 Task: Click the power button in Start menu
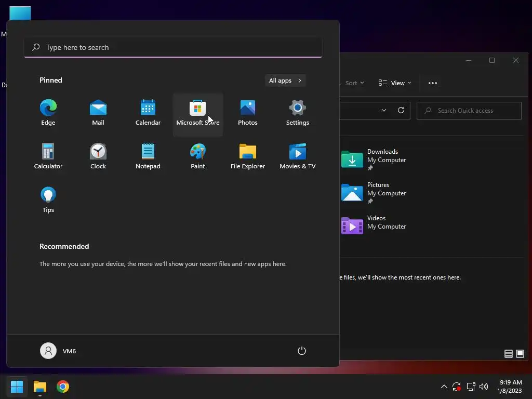pos(302,351)
